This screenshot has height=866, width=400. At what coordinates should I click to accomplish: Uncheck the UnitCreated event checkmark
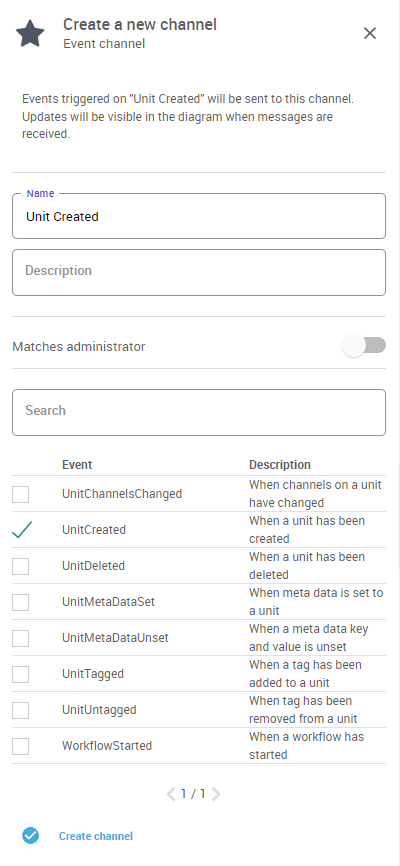21,530
